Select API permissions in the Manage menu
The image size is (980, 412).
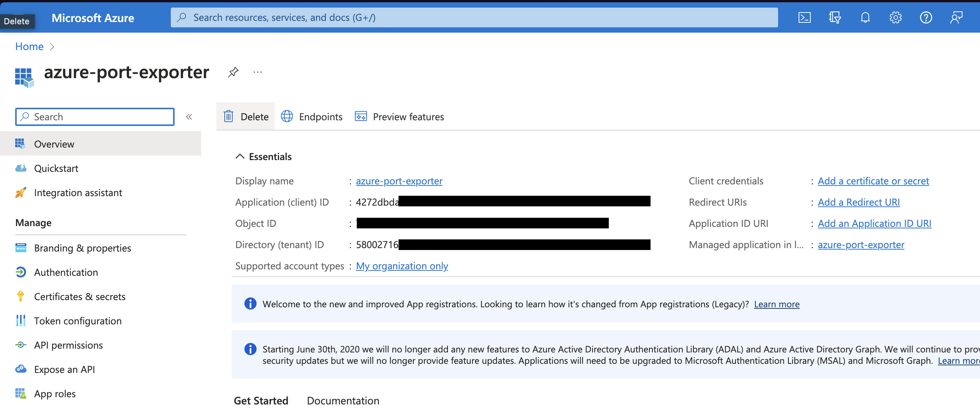(68, 345)
